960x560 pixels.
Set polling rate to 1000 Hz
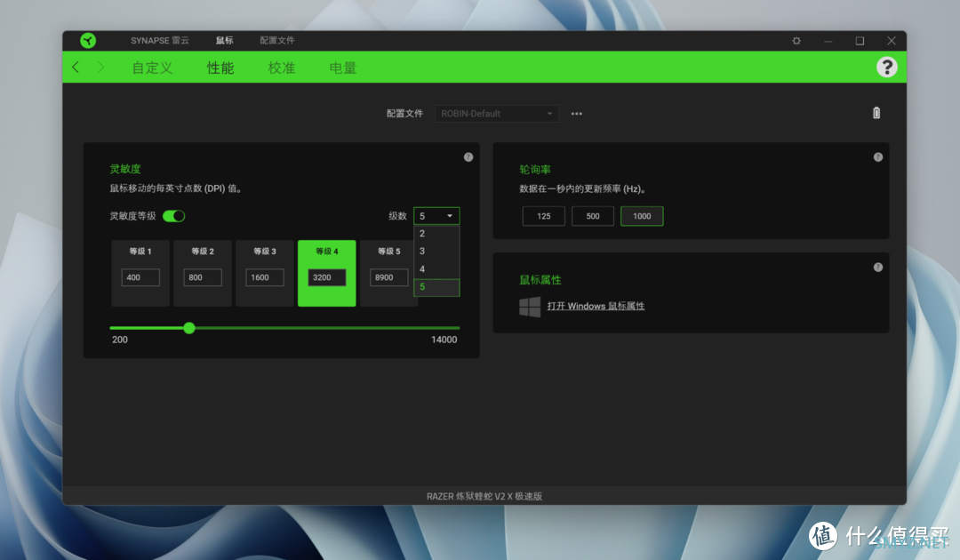642,216
